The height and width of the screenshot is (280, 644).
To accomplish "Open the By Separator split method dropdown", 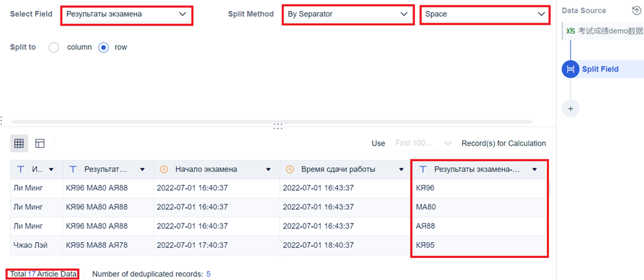I will (x=348, y=14).
